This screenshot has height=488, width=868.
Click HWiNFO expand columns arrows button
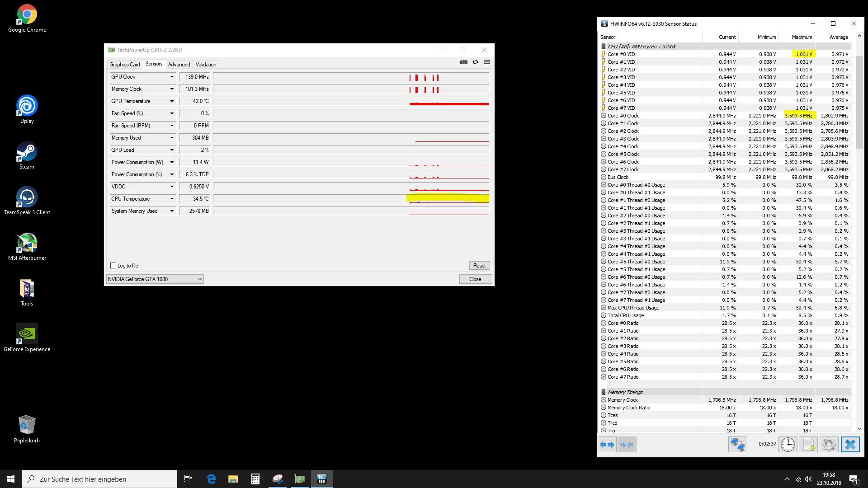[x=607, y=445]
